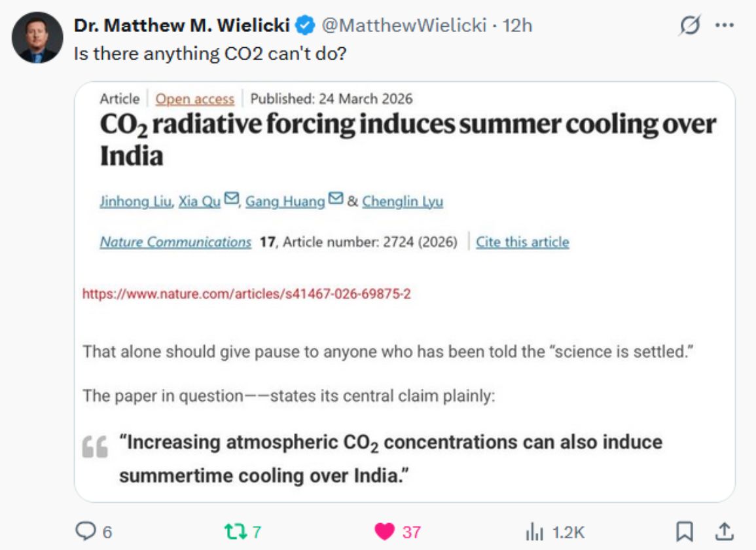Click the @MatthewWielicki handle
This screenshot has width=756, height=550.
tap(405, 26)
